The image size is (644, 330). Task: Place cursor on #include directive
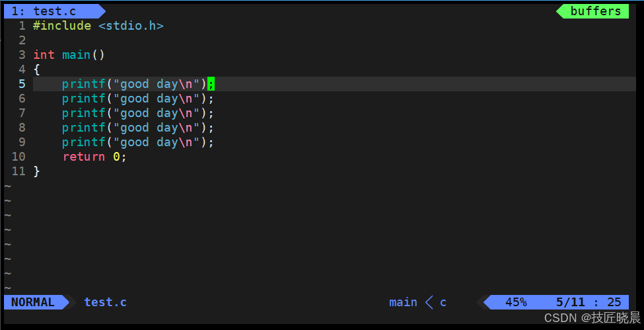tap(62, 26)
